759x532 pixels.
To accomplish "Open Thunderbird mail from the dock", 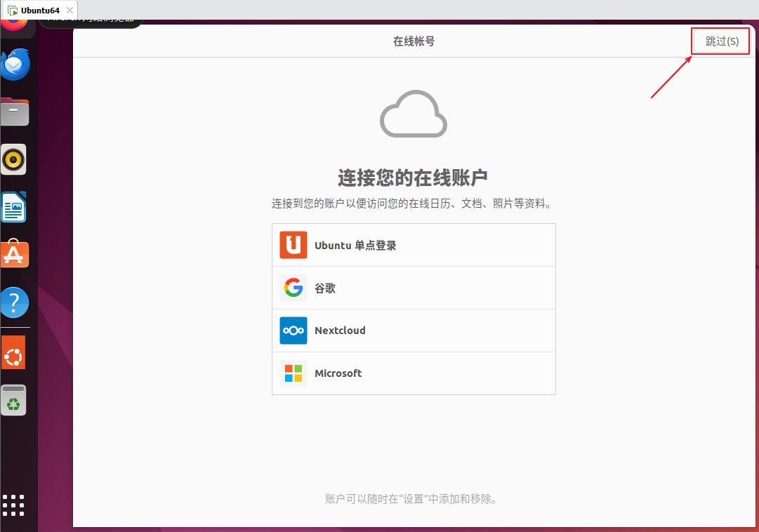I will tap(15, 64).
